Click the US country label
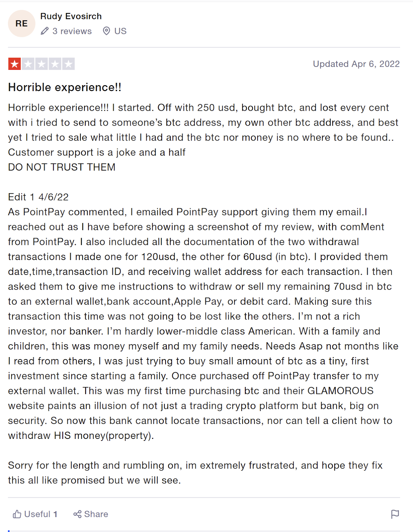Image resolution: width=413 pixels, height=532 pixels. click(120, 31)
